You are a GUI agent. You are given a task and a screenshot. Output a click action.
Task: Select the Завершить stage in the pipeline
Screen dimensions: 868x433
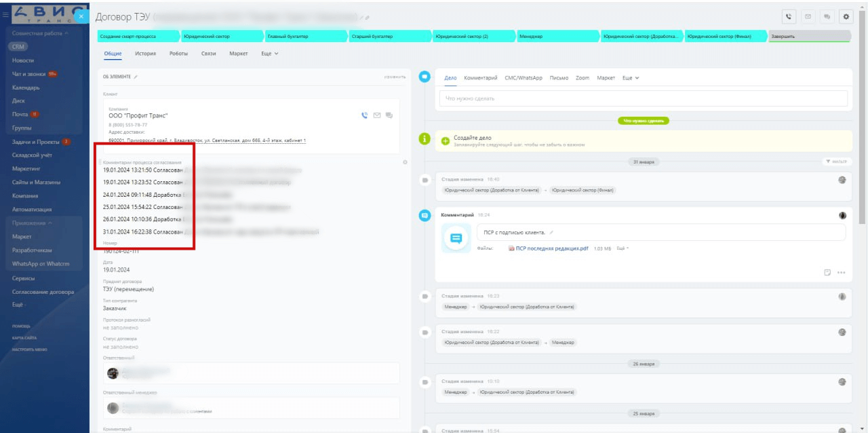click(x=808, y=36)
